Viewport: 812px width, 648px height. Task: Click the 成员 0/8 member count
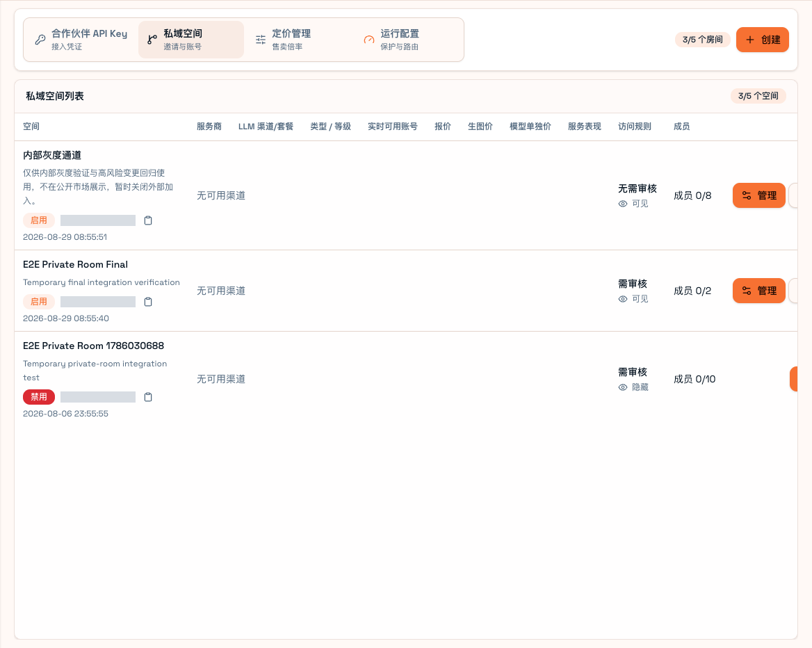coord(692,196)
